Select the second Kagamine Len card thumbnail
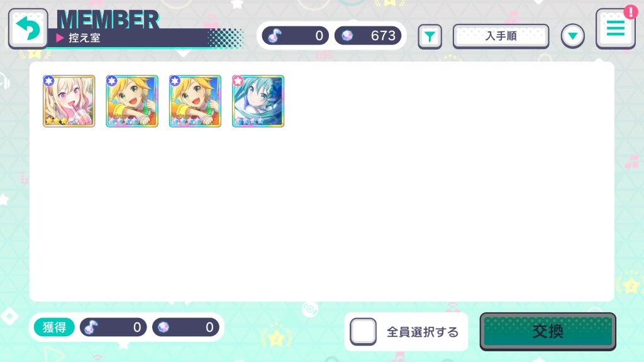The height and width of the screenshot is (362, 644). 195,101
